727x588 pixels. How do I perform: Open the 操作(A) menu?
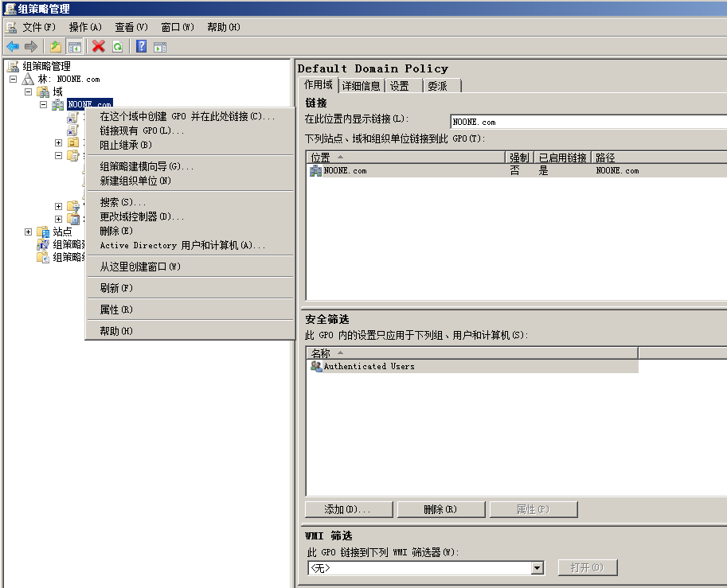(85, 27)
